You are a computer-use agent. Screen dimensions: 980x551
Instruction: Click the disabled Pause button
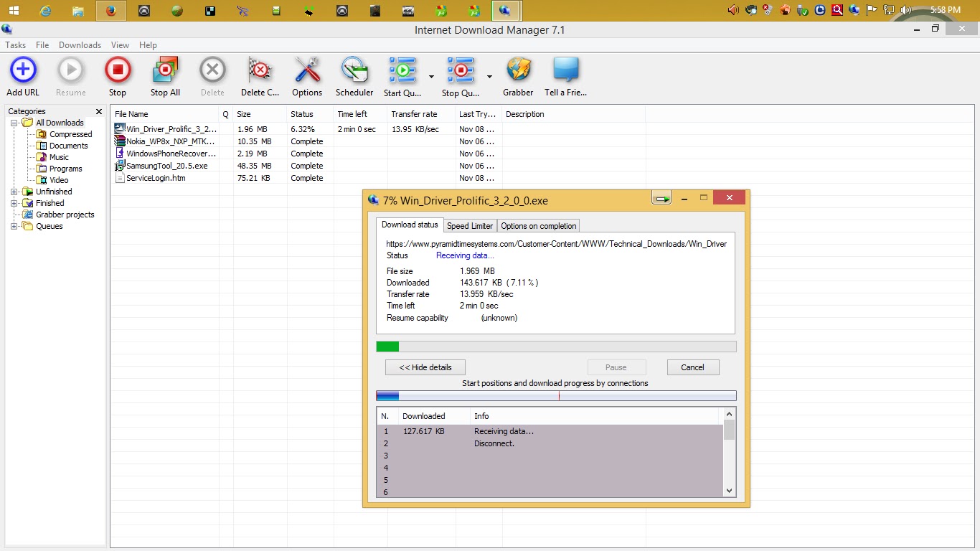[616, 367]
